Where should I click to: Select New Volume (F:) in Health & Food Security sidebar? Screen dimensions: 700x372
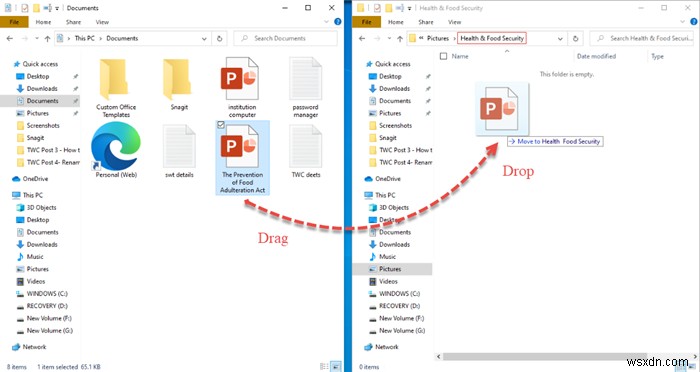401,318
